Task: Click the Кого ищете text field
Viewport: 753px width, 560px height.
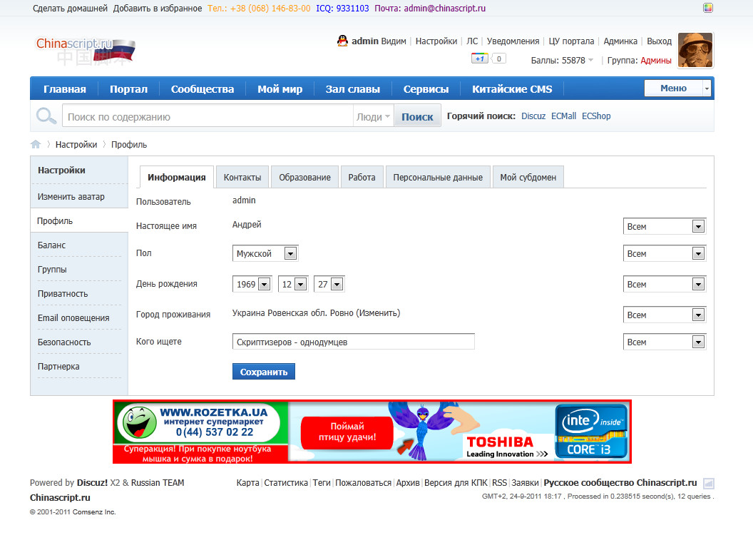Action: [x=354, y=342]
